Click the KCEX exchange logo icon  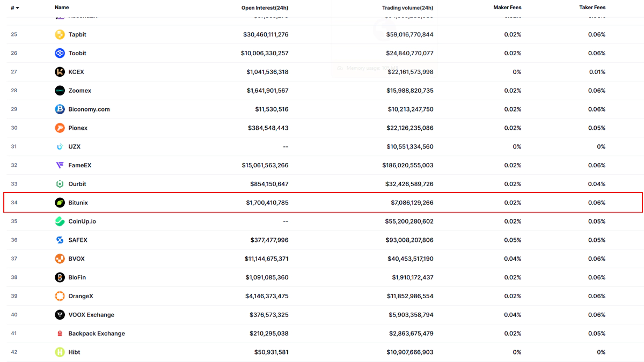click(60, 72)
